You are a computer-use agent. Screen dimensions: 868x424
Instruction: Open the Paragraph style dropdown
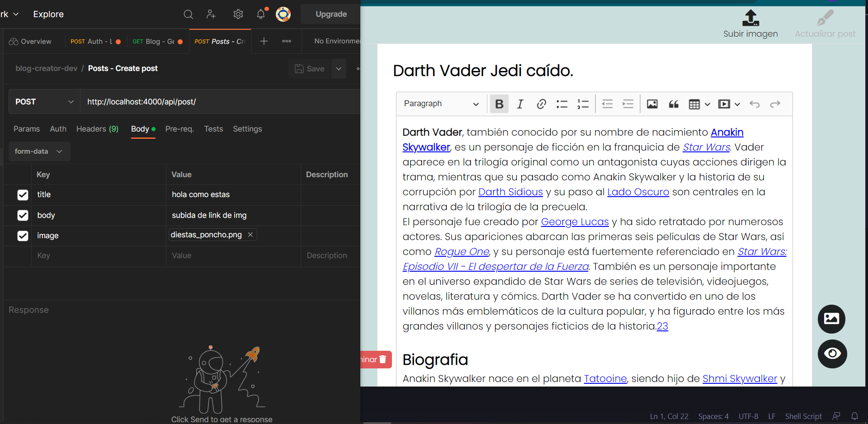tap(441, 104)
